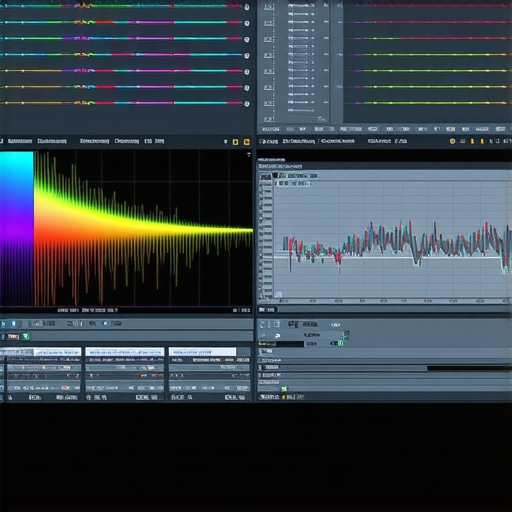Click the round orange icon in the right header bar
This screenshot has width=512, height=512.
point(452,141)
